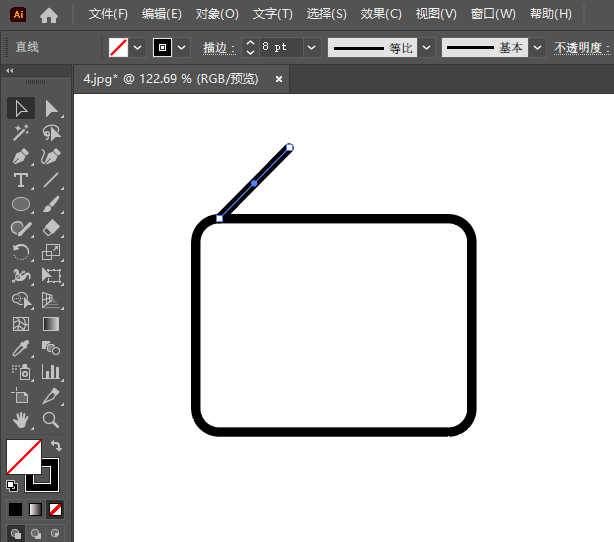Screen dimensions: 614x542
Task: Select the Symbol Sprayer tool
Action: click(22, 372)
